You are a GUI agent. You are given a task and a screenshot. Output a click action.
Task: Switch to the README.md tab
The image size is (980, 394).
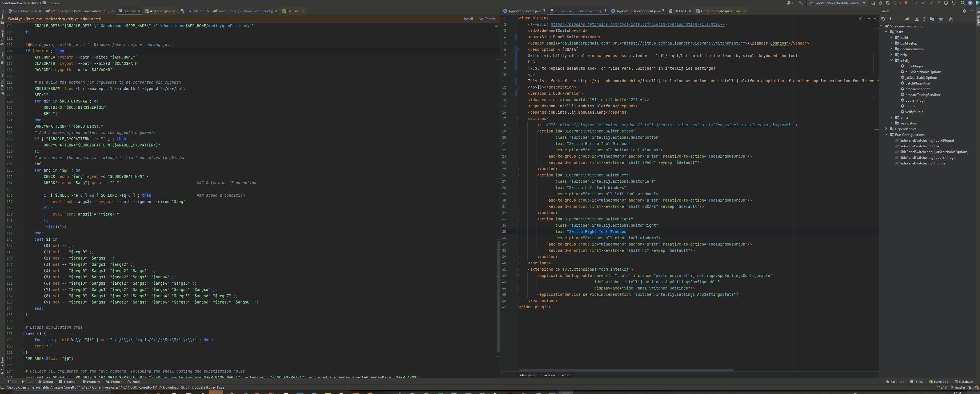click(x=194, y=11)
